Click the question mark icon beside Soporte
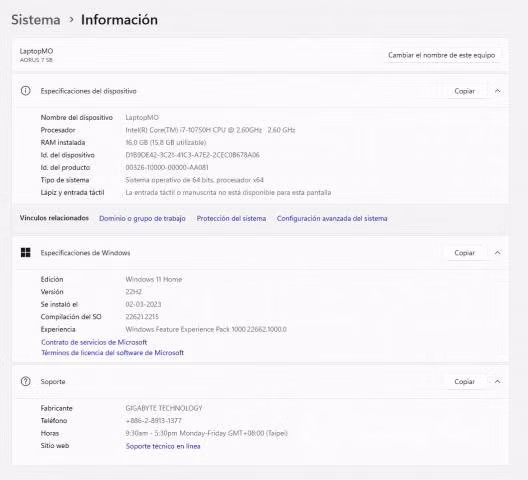Screen dimensions: 528x480 [26, 381]
